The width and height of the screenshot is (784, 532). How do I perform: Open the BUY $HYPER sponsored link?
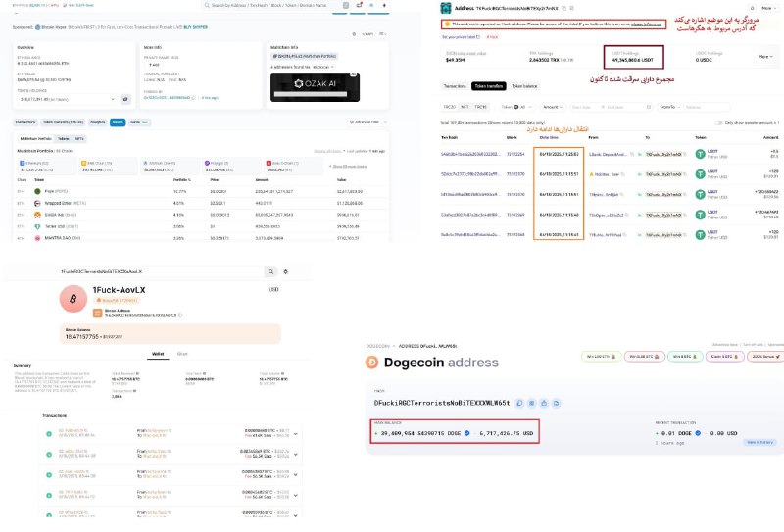point(195,27)
